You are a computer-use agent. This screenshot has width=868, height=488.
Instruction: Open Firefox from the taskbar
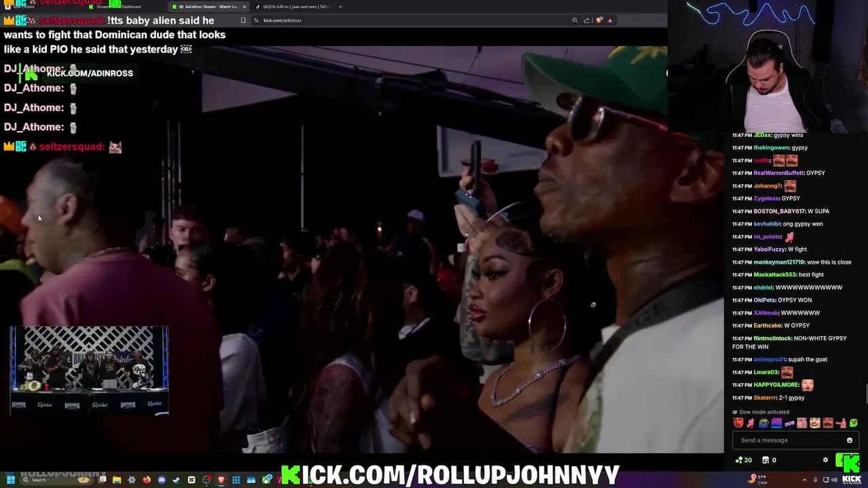[146, 480]
